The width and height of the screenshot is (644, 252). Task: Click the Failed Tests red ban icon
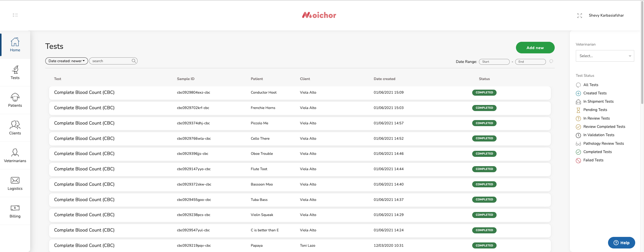pyautogui.click(x=578, y=160)
